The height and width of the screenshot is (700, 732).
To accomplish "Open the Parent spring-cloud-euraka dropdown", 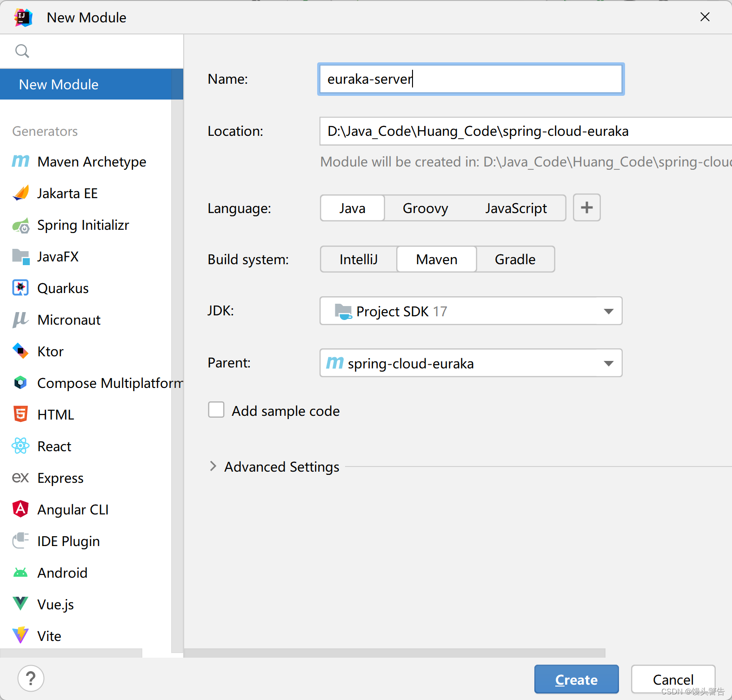I will [x=471, y=363].
